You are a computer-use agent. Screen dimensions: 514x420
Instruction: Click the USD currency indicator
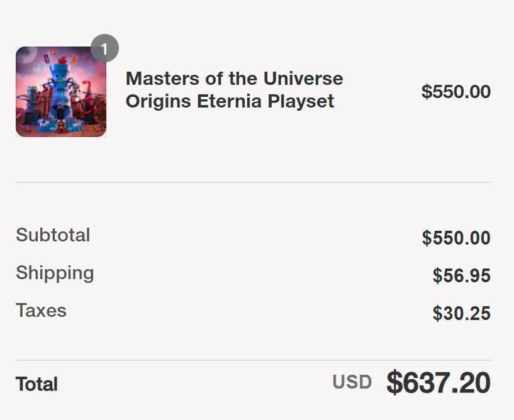coord(352,382)
